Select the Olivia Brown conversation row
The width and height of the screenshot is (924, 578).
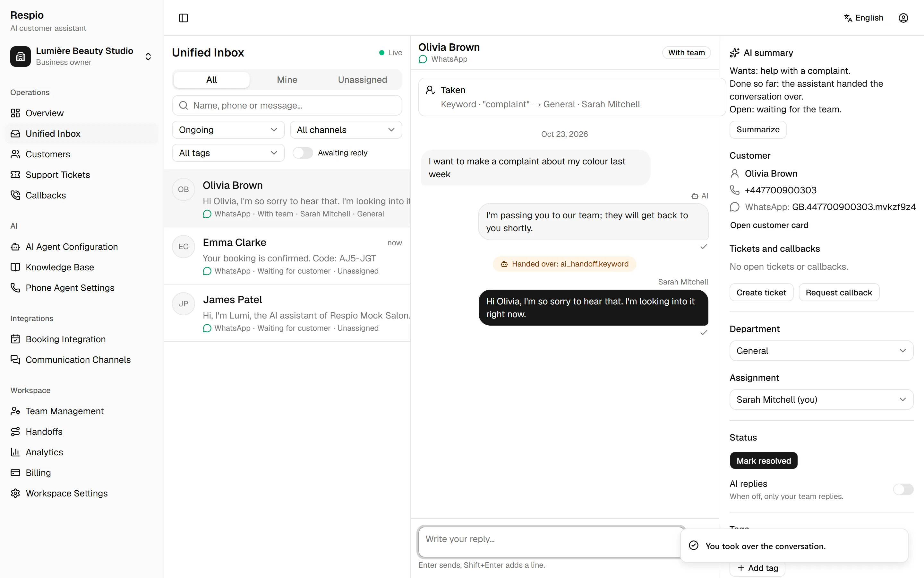click(x=287, y=199)
